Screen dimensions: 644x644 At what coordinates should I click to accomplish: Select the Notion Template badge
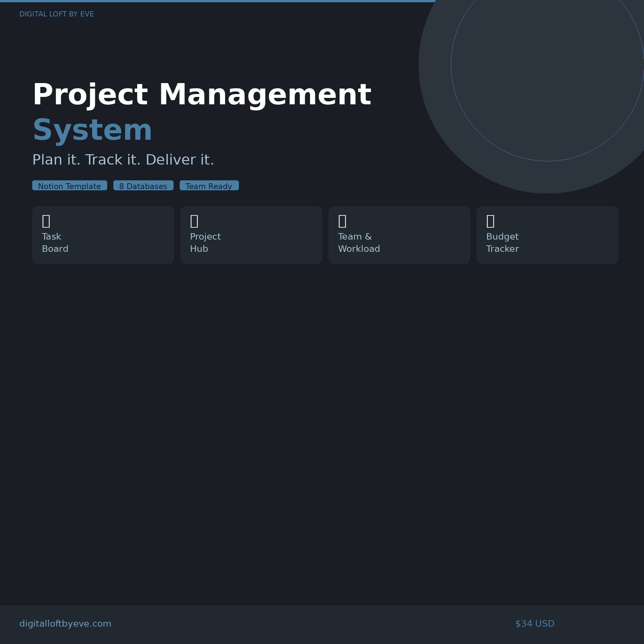(x=70, y=185)
